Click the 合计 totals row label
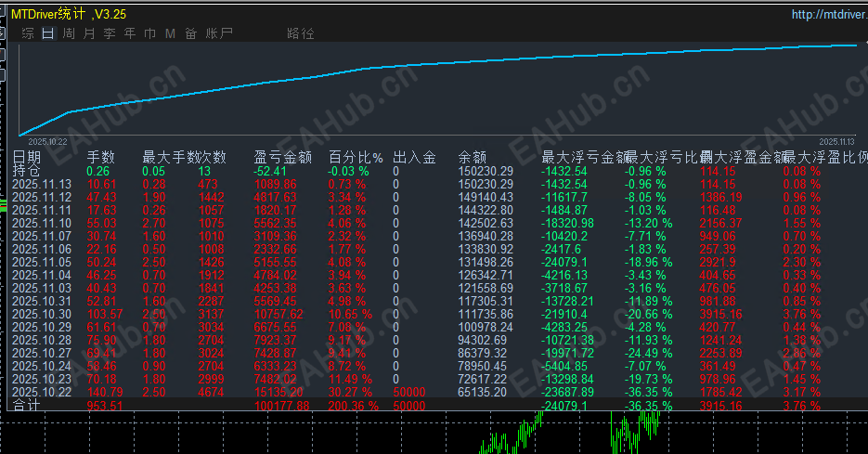Image resolution: width=868 pixels, height=454 pixels. coord(27,406)
